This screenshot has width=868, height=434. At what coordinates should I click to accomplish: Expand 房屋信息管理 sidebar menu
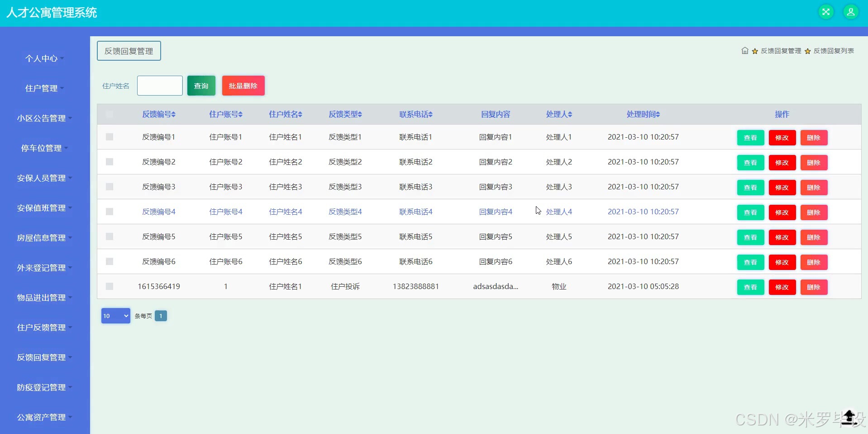[45, 238]
